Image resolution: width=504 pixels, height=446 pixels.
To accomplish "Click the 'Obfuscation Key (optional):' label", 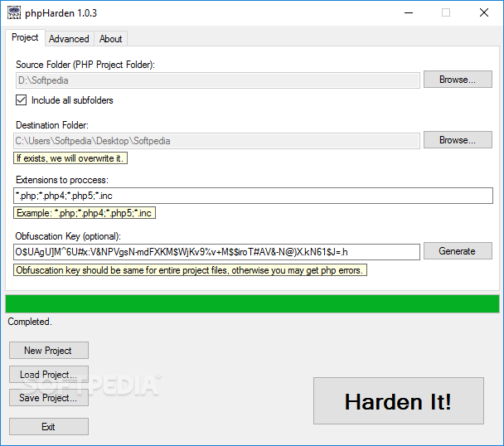I will tap(68, 236).
